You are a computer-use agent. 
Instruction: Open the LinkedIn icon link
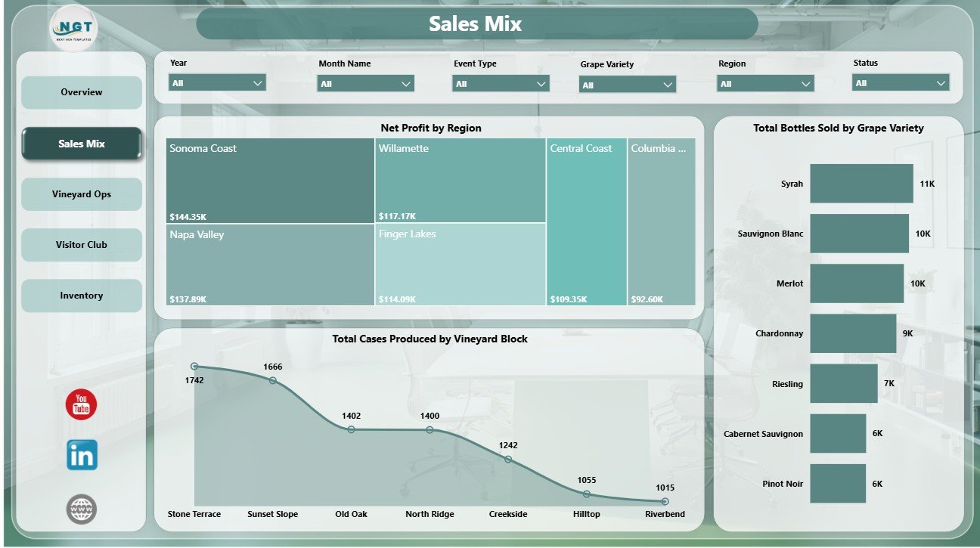[82, 455]
